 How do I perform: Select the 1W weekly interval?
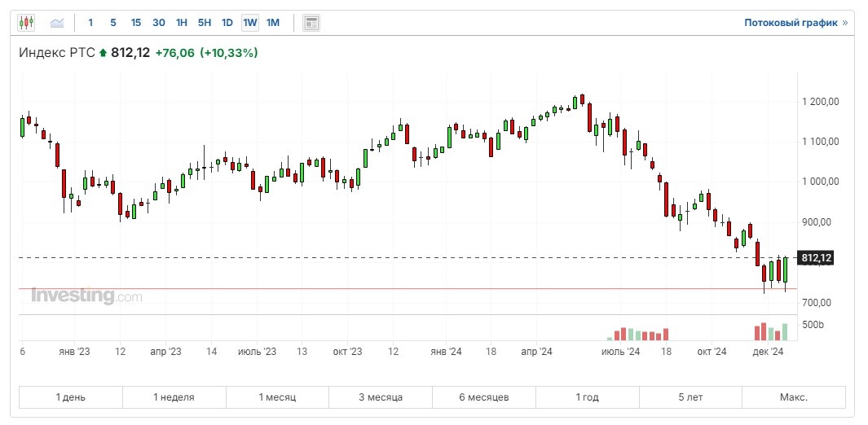click(250, 23)
